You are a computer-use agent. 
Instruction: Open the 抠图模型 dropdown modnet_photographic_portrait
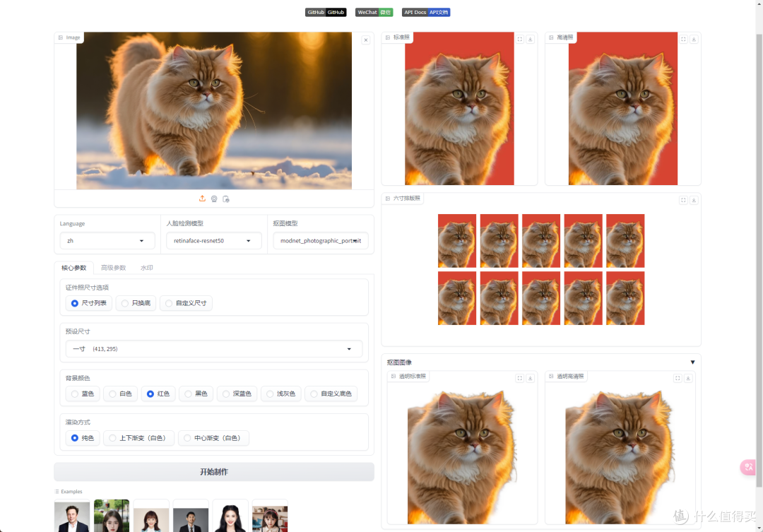(320, 241)
